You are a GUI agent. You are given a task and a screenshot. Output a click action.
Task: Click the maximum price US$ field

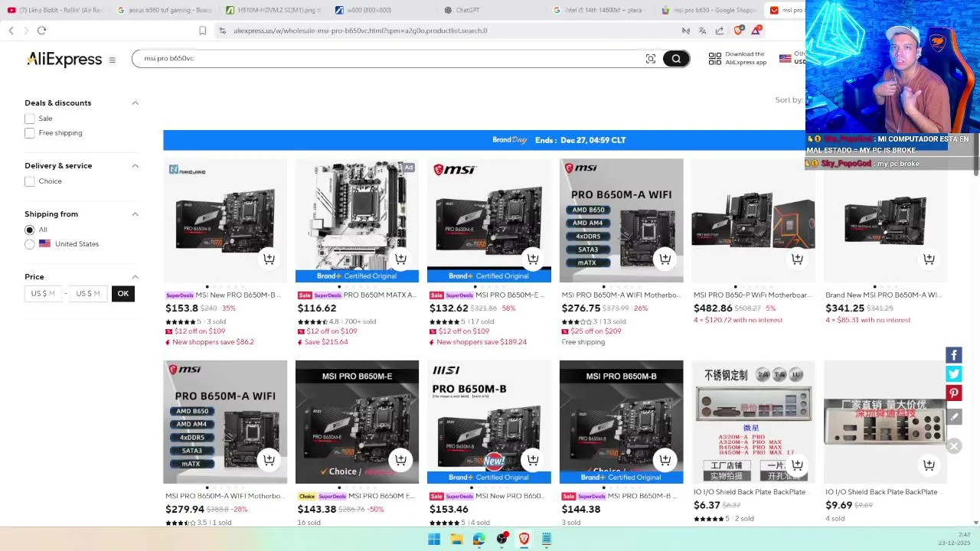[88, 293]
